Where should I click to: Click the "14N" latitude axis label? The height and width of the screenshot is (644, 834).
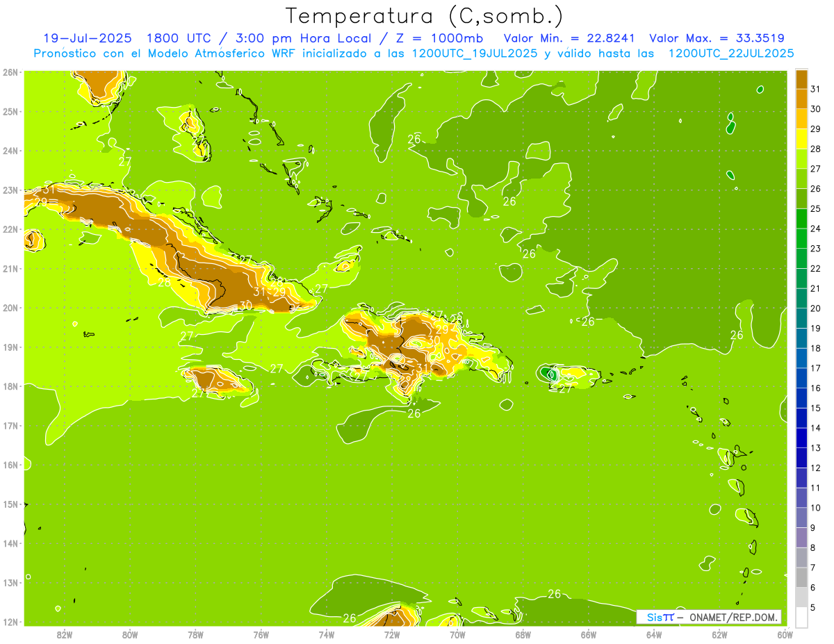pos(10,543)
